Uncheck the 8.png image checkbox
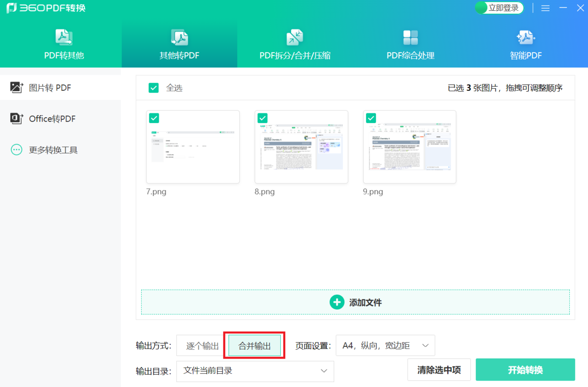The width and height of the screenshot is (588, 387). [x=263, y=118]
